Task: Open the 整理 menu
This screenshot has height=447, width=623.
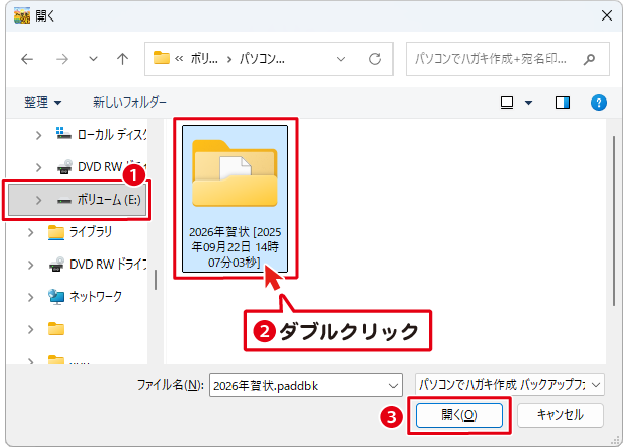Action: pos(42,102)
